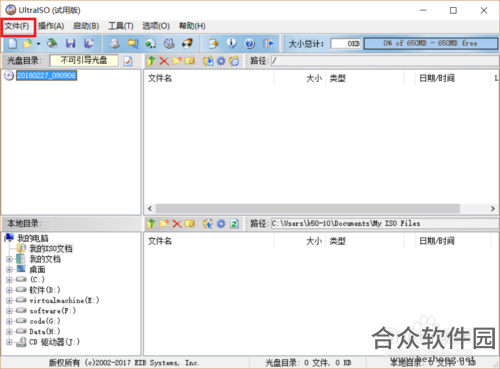
Task: Click the New file icon in main toolbar
Action: pos(12,43)
